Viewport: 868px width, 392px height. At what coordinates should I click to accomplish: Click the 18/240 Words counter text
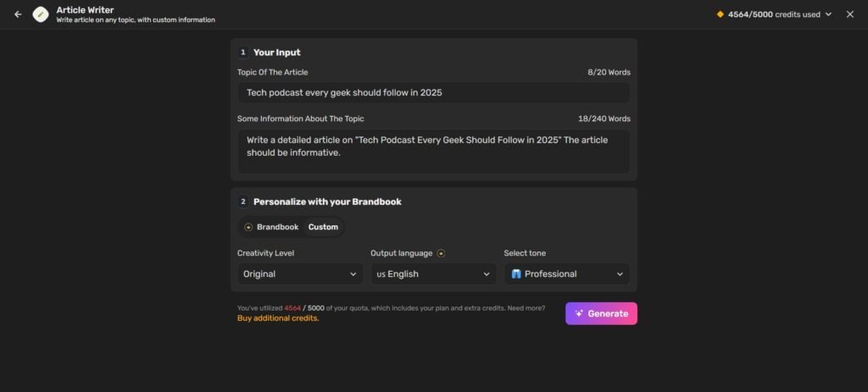pyautogui.click(x=604, y=119)
